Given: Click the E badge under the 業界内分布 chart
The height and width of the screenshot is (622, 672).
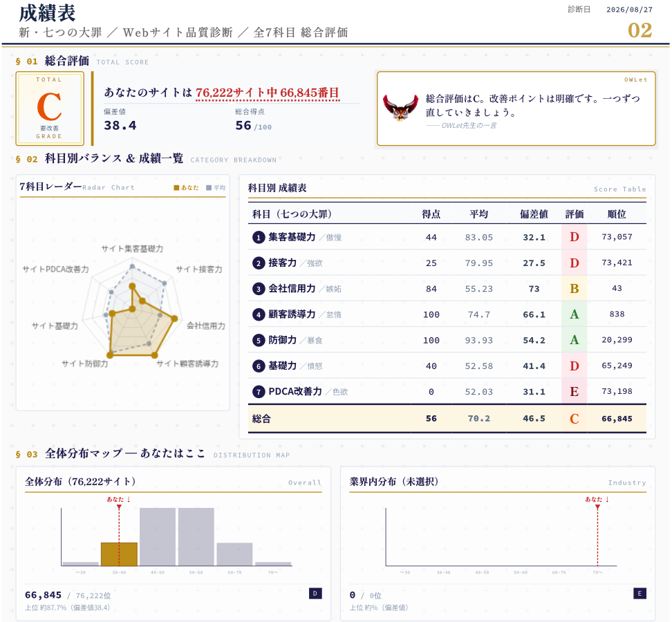Looking at the screenshot, I should click(x=640, y=593).
